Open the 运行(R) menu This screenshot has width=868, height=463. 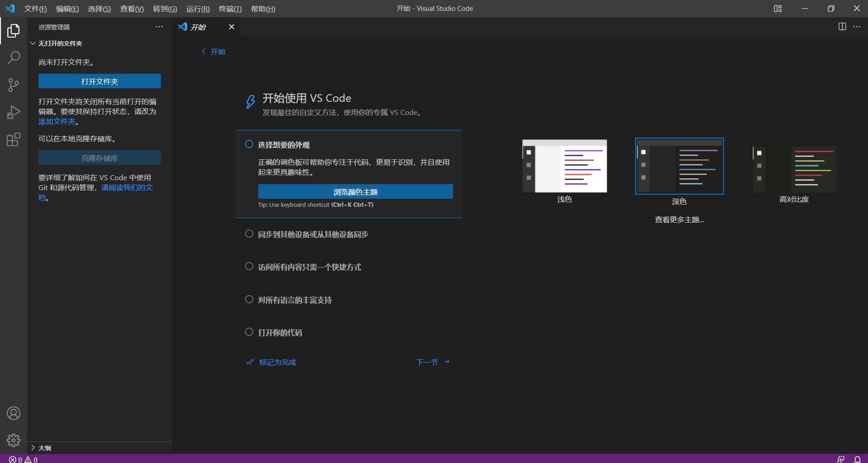click(x=198, y=9)
